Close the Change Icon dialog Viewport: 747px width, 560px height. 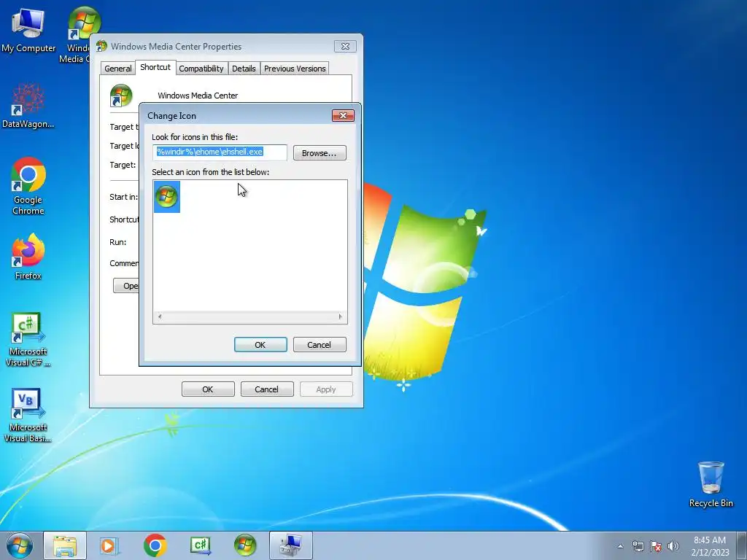[x=343, y=115]
